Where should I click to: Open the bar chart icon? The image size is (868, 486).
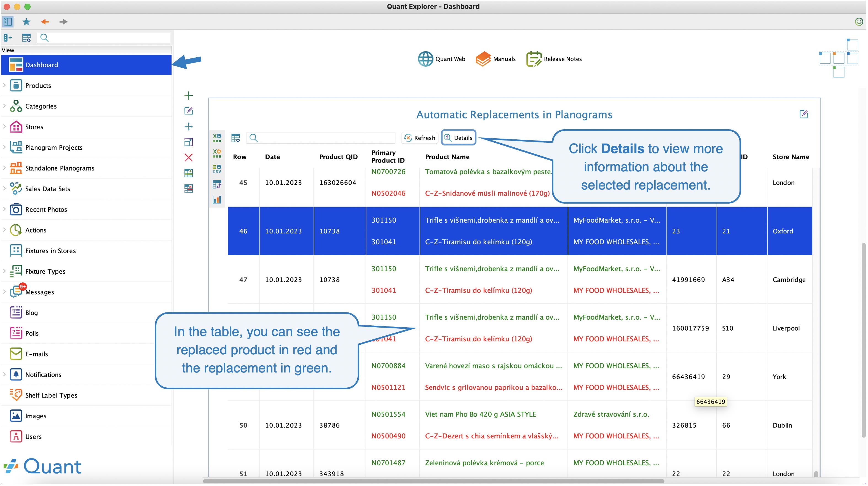coord(217,200)
